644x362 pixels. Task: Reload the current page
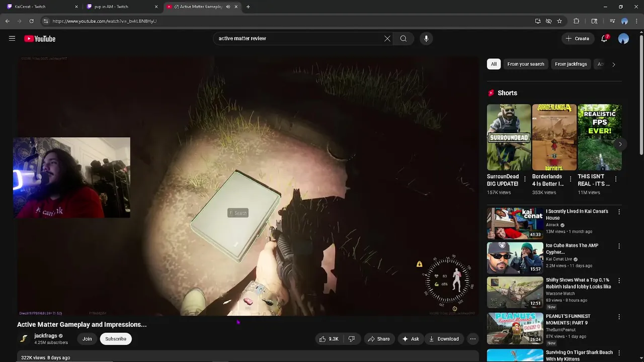(31, 21)
